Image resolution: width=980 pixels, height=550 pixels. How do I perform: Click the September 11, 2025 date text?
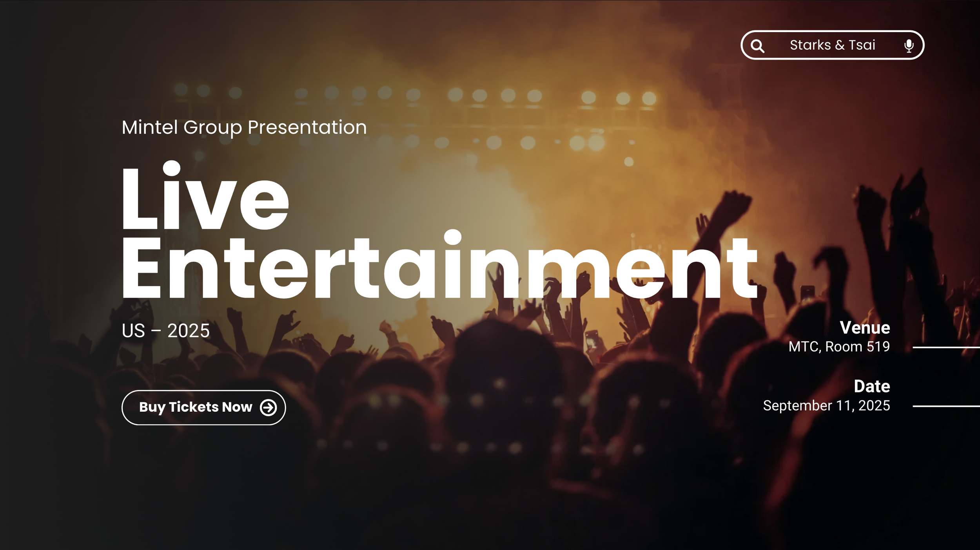(826, 406)
